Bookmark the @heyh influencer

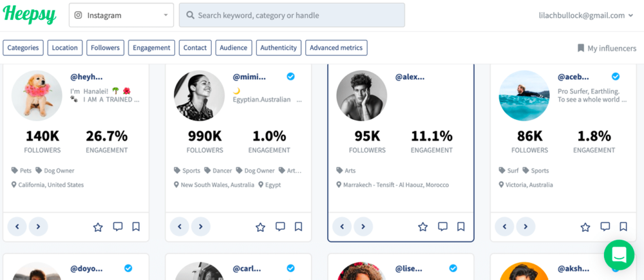pos(136,227)
